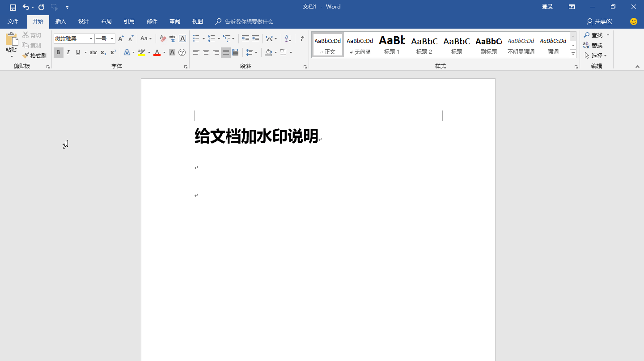Click the bulleted list icon
644x361 pixels.
[x=196, y=38]
